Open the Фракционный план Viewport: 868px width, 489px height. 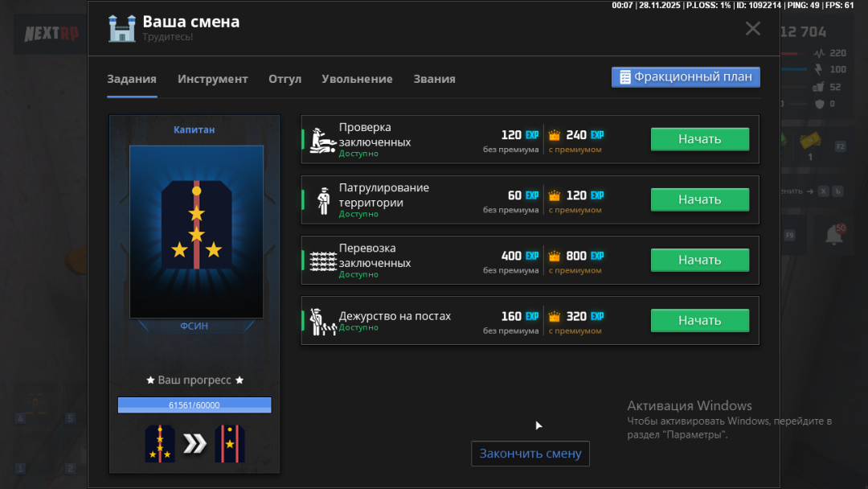(686, 77)
